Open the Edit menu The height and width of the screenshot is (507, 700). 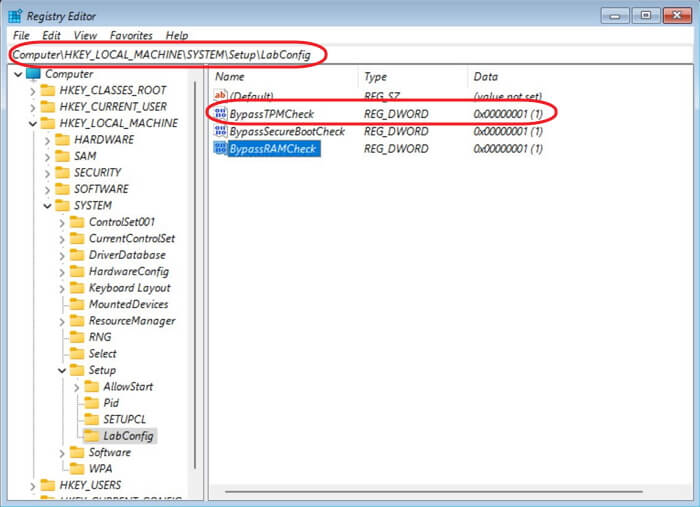(51, 35)
